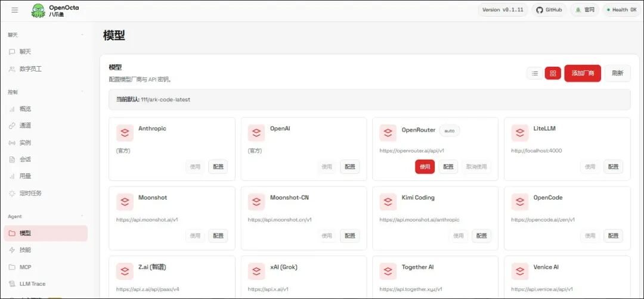Switch to grid view layout
This screenshot has height=299, width=644.
[553, 73]
